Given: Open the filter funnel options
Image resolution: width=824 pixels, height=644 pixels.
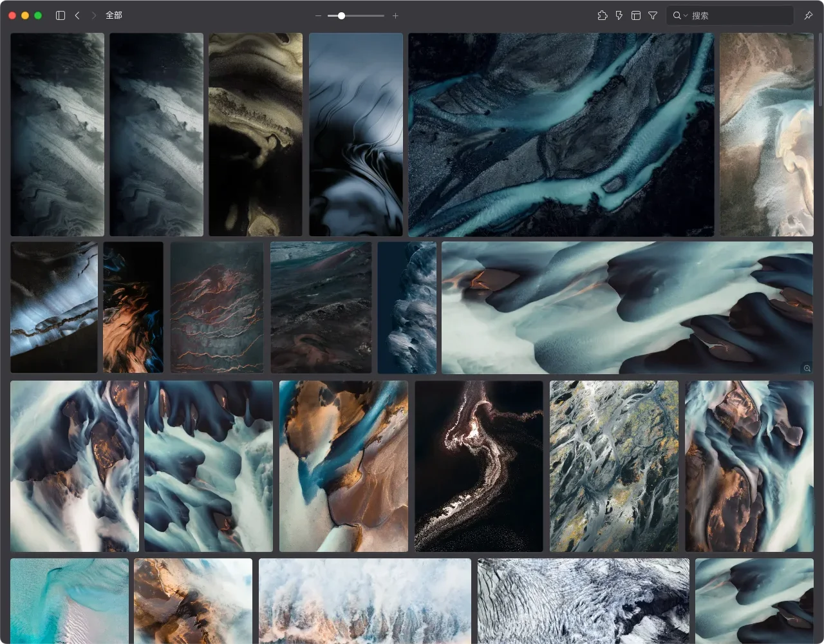Looking at the screenshot, I should 653,15.
